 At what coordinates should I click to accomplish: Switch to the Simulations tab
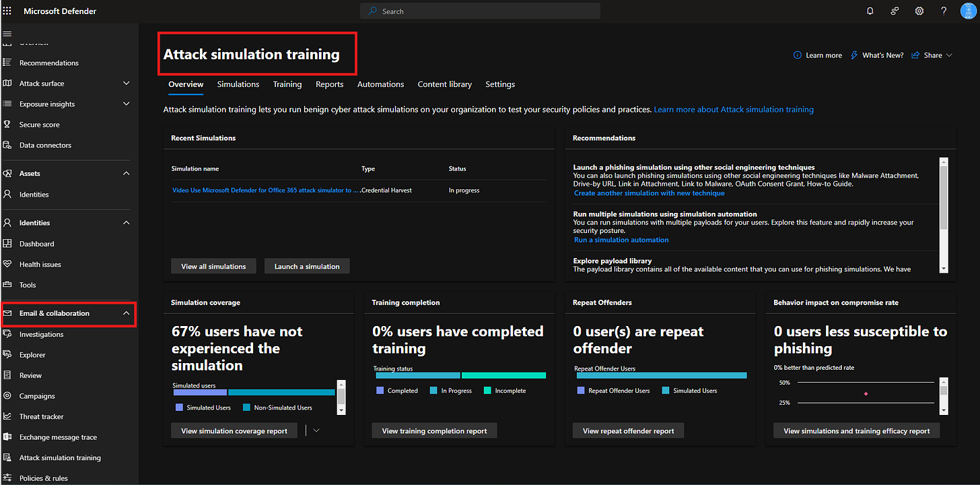[x=238, y=84]
